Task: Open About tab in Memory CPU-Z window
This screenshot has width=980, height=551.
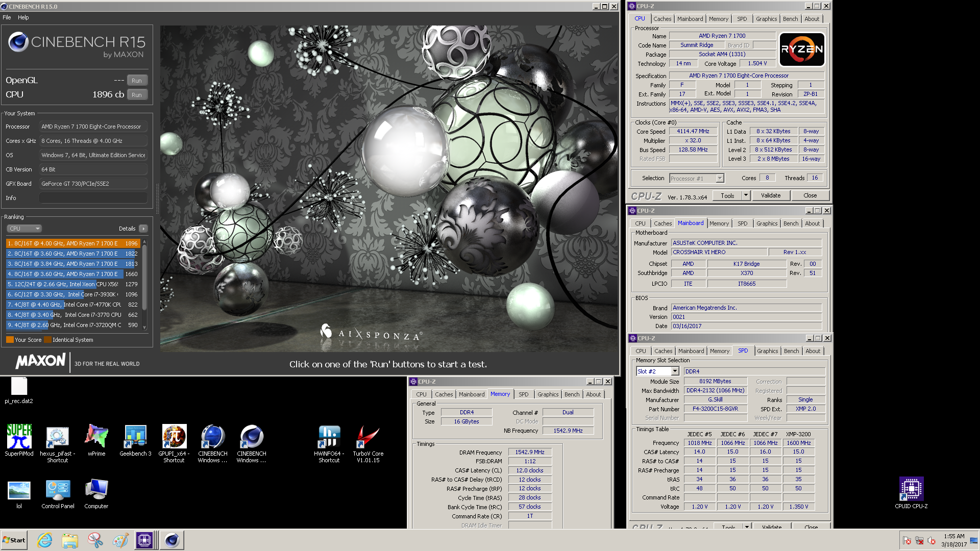Action: coord(593,394)
